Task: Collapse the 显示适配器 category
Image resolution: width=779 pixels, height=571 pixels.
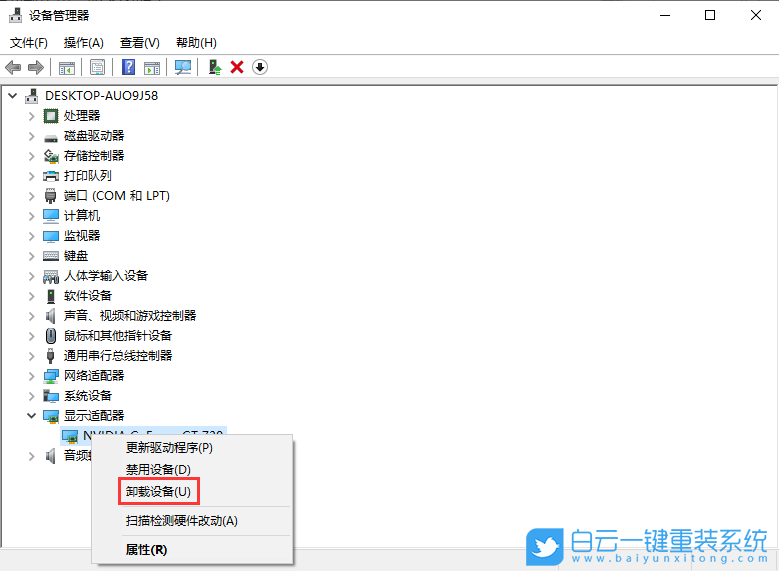Action: (x=32, y=415)
